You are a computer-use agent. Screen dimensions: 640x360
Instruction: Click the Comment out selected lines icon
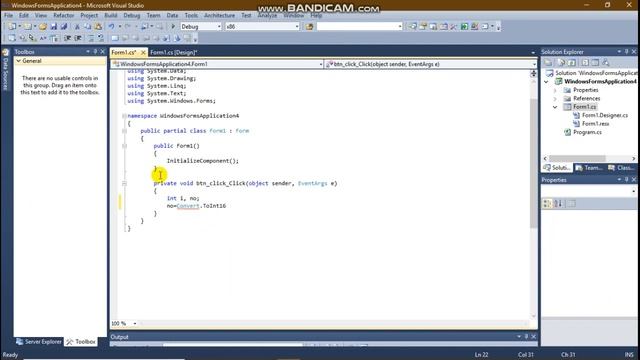(x=91, y=38)
